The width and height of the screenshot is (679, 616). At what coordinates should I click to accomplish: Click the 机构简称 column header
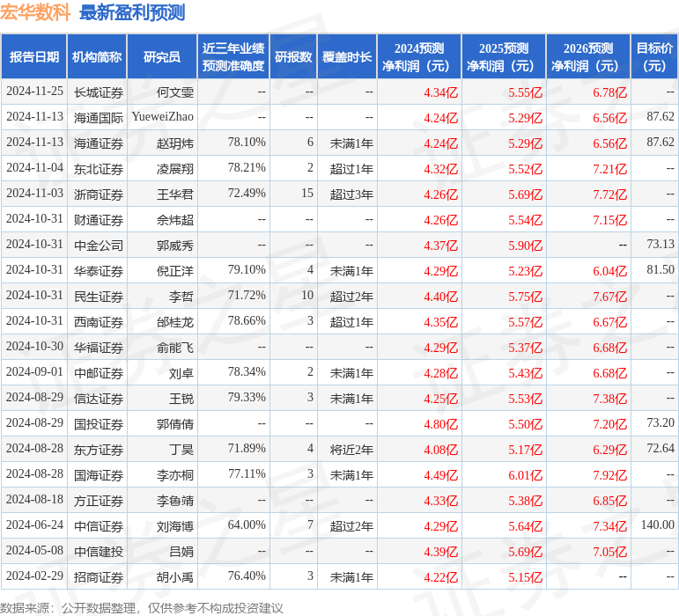[x=97, y=57]
